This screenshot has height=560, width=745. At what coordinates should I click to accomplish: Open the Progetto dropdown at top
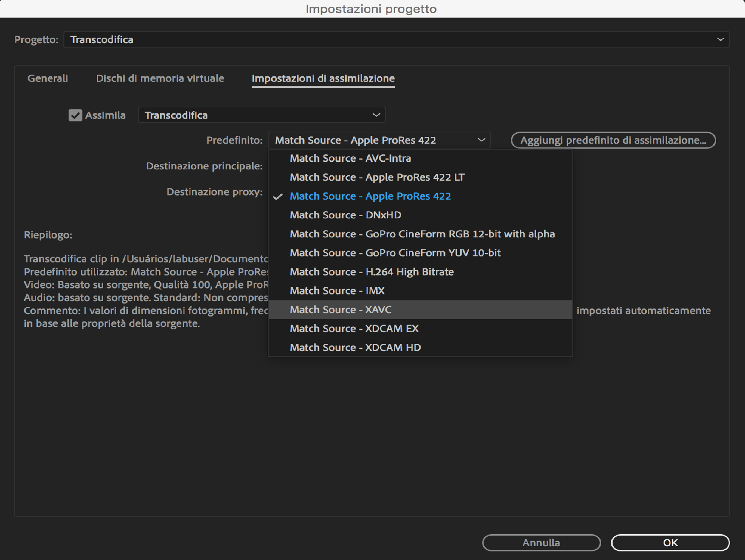pos(396,39)
